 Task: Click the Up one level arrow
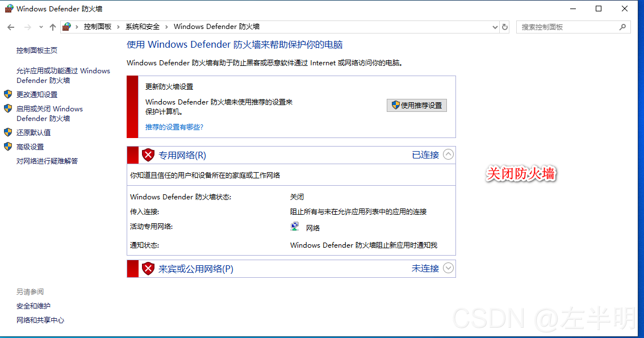(x=53, y=27)
